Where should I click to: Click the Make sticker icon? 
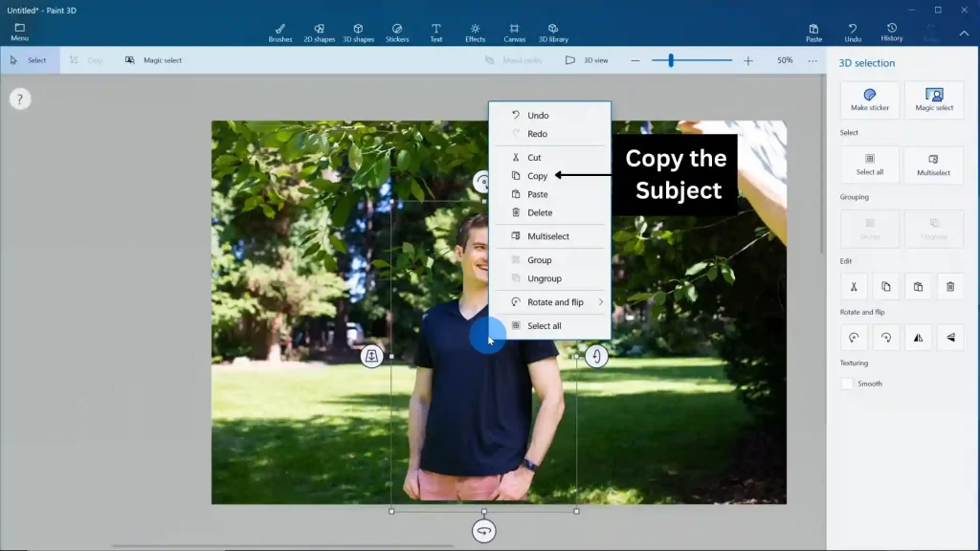pos(869,99)
